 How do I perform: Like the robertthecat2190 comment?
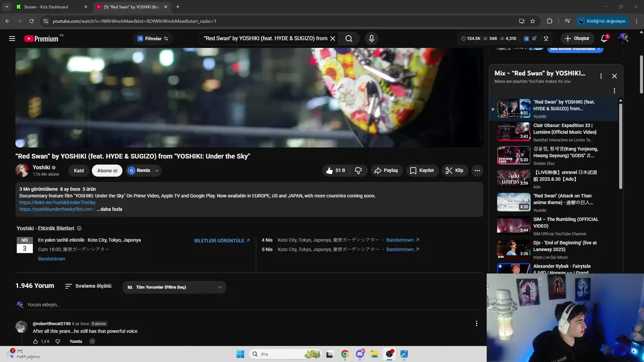(x=36, y=341)
